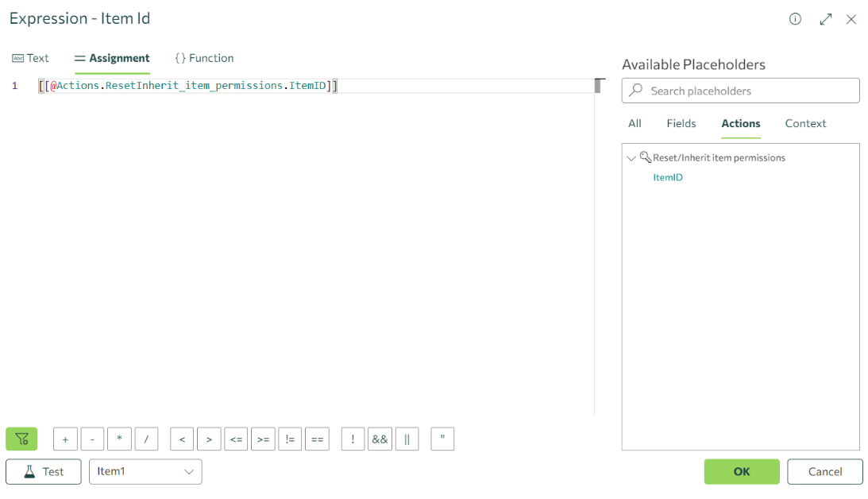
Task: Click the expression editor on line 1
Action: coord(315,86)
